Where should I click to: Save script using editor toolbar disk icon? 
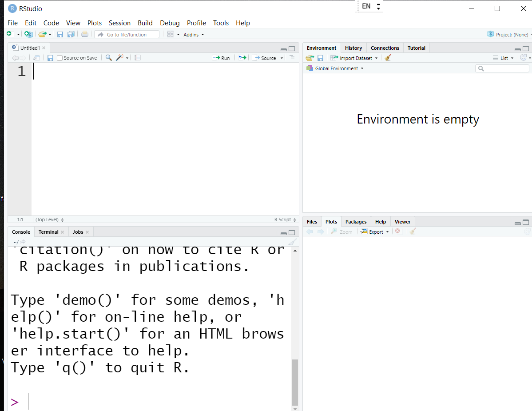pos(50,58)
